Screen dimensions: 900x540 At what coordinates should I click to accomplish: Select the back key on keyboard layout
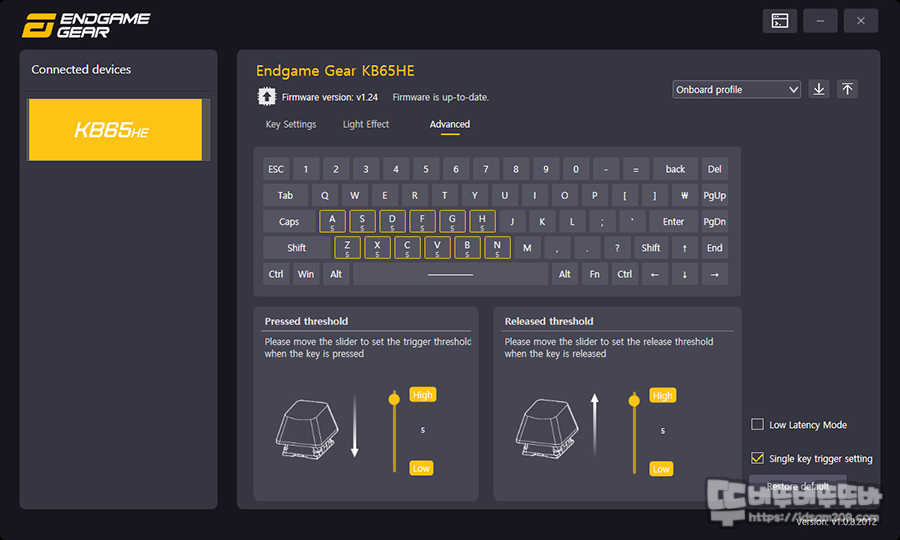676,169
